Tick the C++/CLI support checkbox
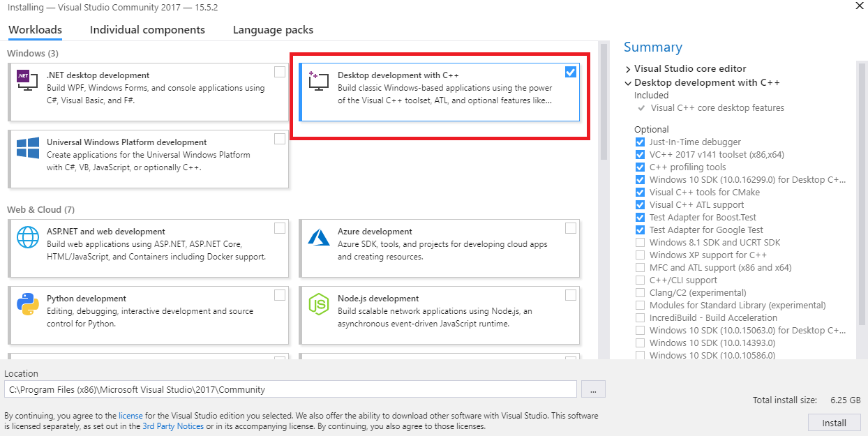This screenshot has height=436, width=868. (640, 280)
